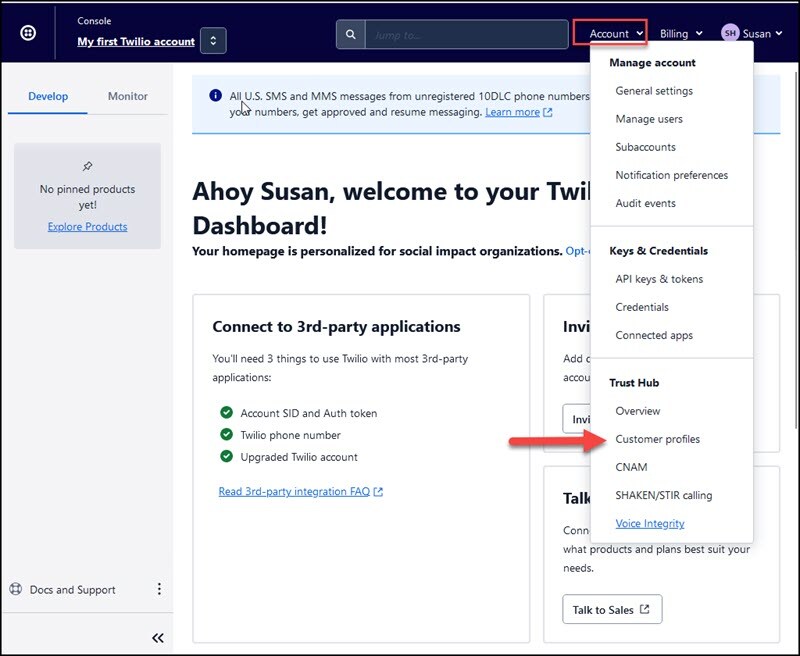Open Trust Hub Overview
Screen dimensions: 800x656
[x=638, y=411]
